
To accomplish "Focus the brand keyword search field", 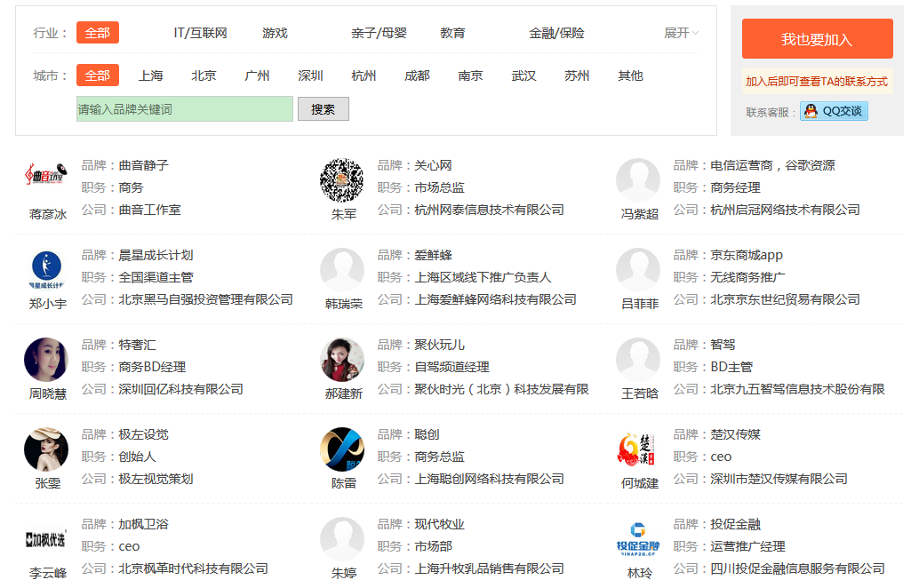I will [x=185, y=109].
